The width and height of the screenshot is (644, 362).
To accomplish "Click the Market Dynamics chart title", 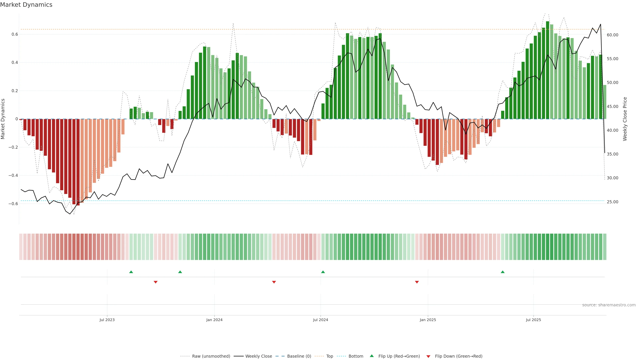I will tap(26, 5).
